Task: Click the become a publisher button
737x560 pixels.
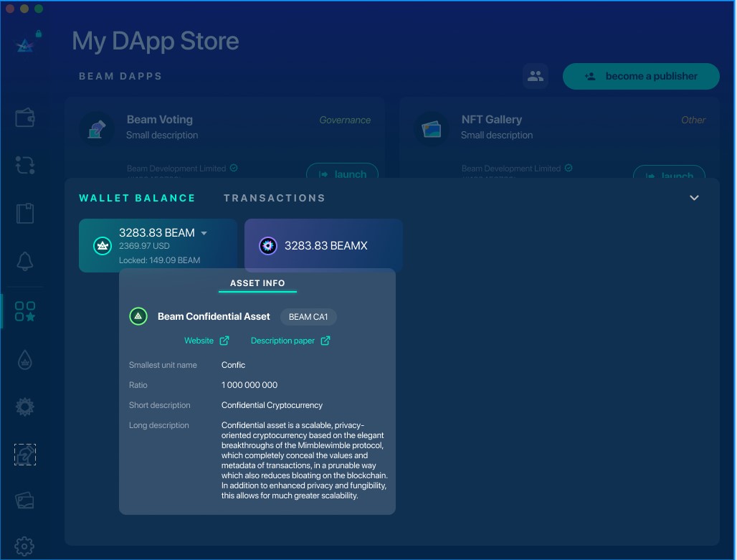Action: [641, 76]
